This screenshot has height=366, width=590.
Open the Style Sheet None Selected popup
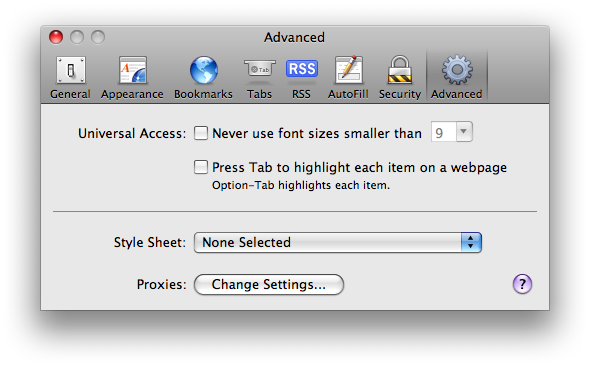coord(338,242)
